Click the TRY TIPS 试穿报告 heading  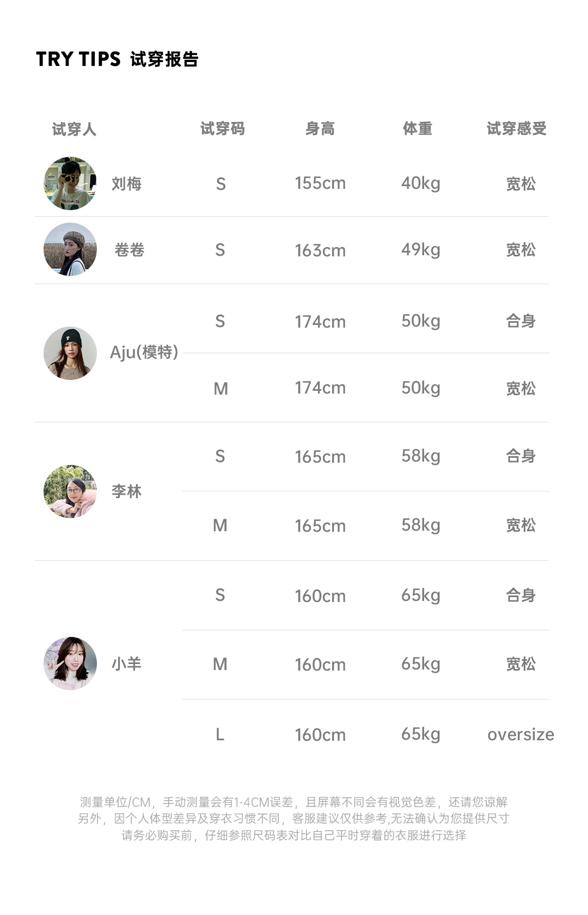117,59
